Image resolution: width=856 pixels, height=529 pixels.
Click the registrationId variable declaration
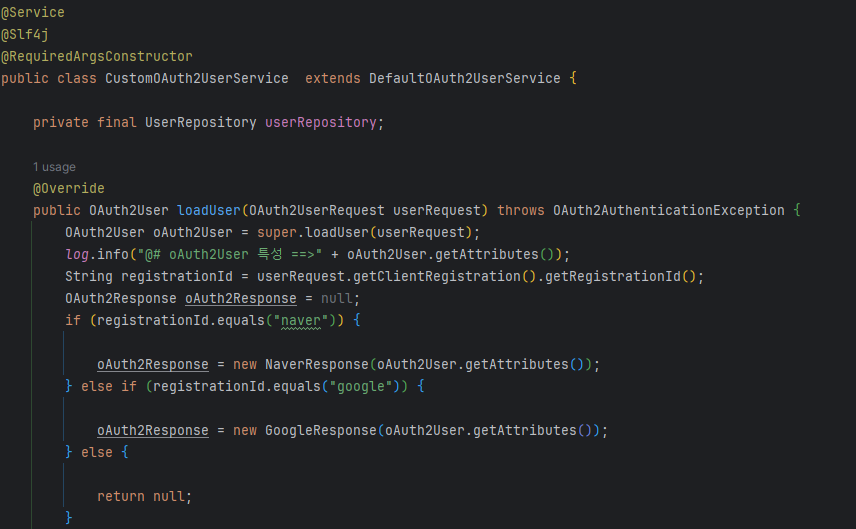click(177, 277)
